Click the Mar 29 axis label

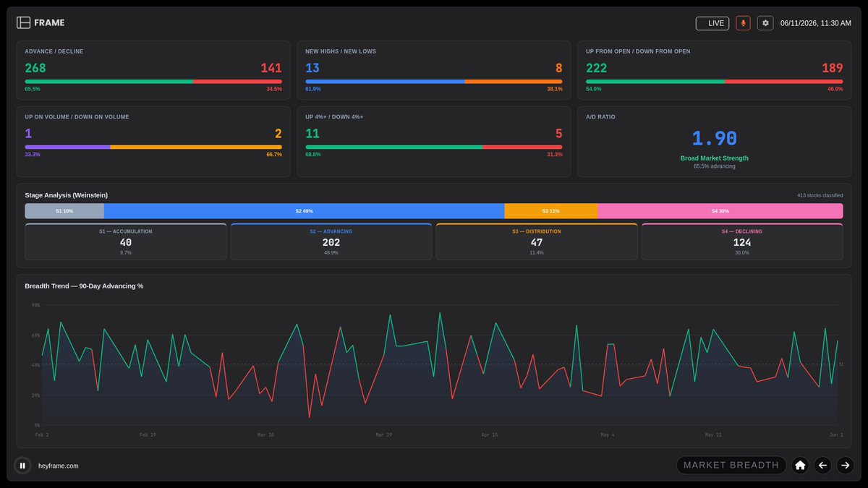[x=383, y=435]
